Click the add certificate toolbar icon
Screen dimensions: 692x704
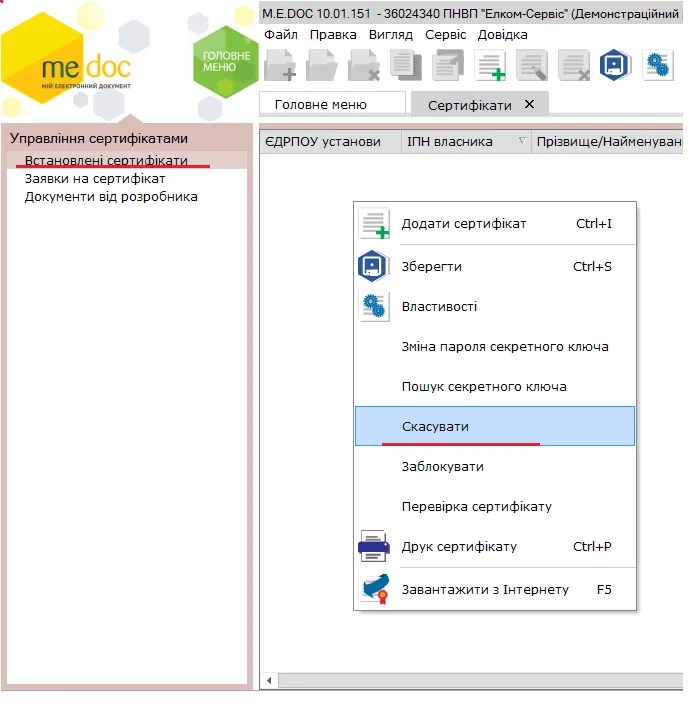490,66
